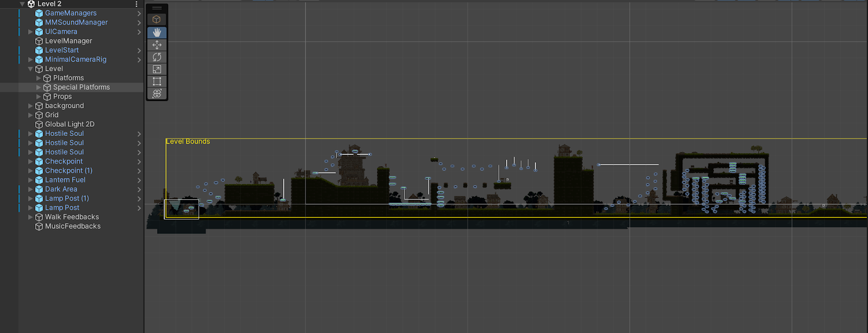Click the Checkpoint (1) prefab cube icon

coord(39,171)
